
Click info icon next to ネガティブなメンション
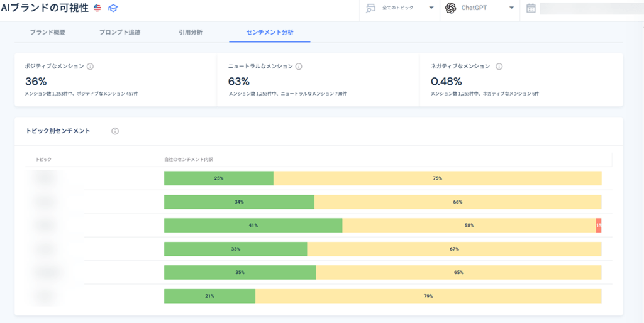pyautogui.click(x=499, y=66)
